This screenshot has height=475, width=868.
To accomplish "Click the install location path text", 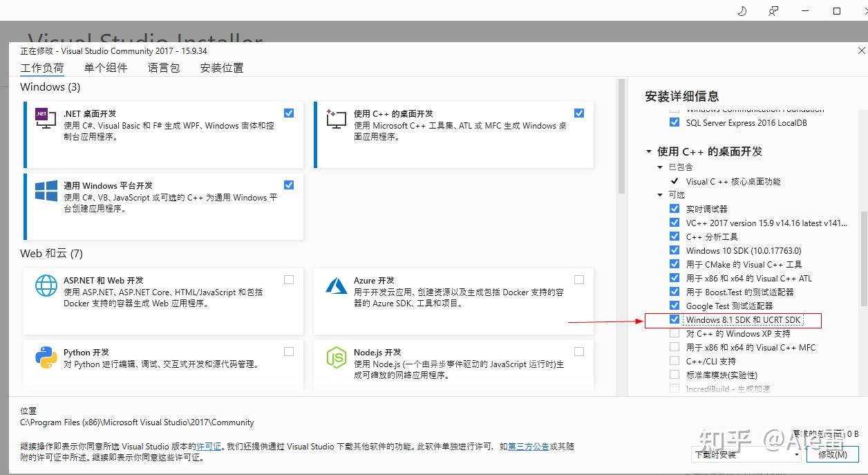I will click(137, 422).
